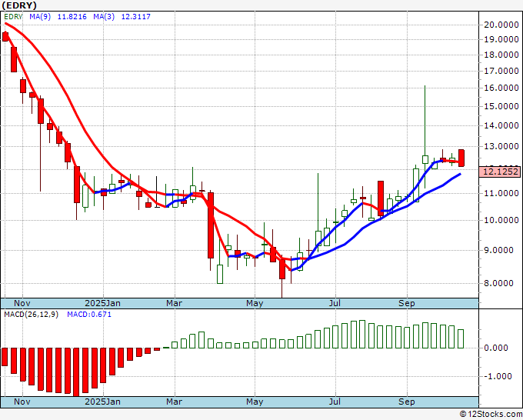The width and height of the screenshot is (523, 420).
Task: Click the 17.0000 price axis label
Action: [501, 71]
